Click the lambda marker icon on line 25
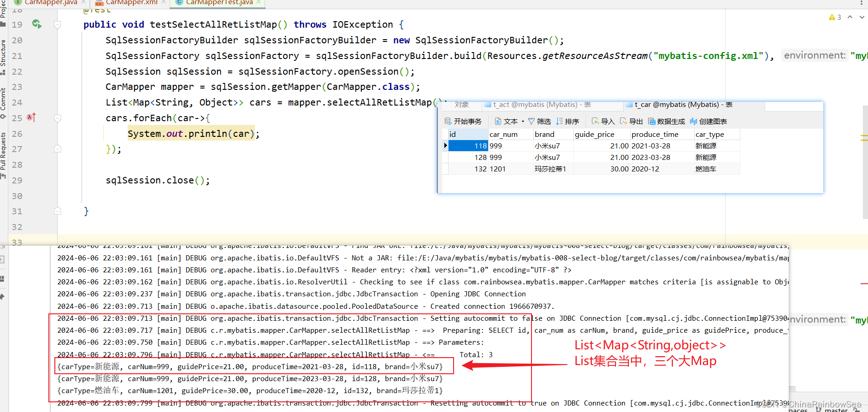 pyautogui.click(x=31, y=118)
